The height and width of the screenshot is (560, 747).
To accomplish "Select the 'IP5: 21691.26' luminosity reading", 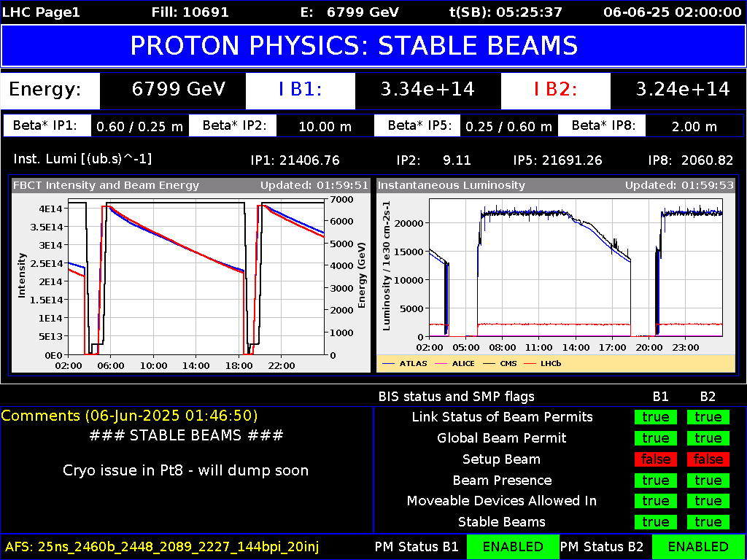I will pyautogui.click(x=557, y=160).
